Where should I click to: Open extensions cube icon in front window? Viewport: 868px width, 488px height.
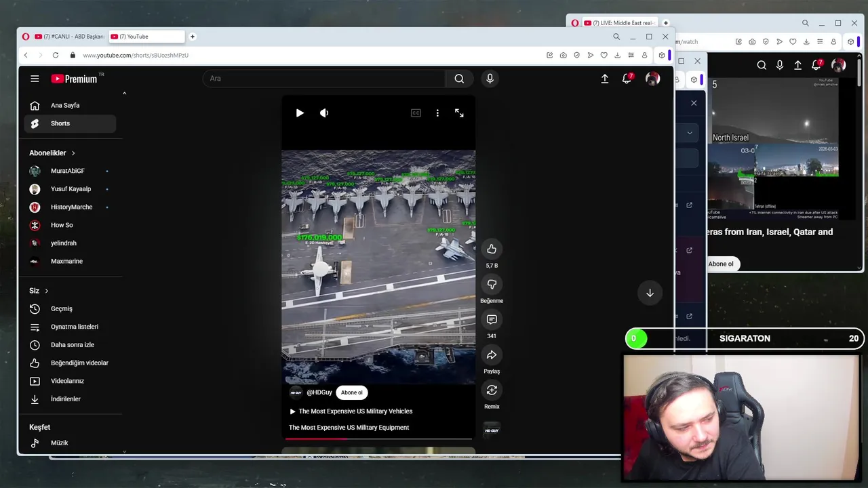662,55
